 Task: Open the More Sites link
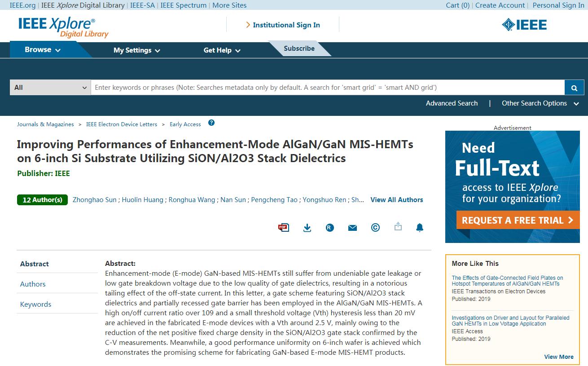(229, 5)
